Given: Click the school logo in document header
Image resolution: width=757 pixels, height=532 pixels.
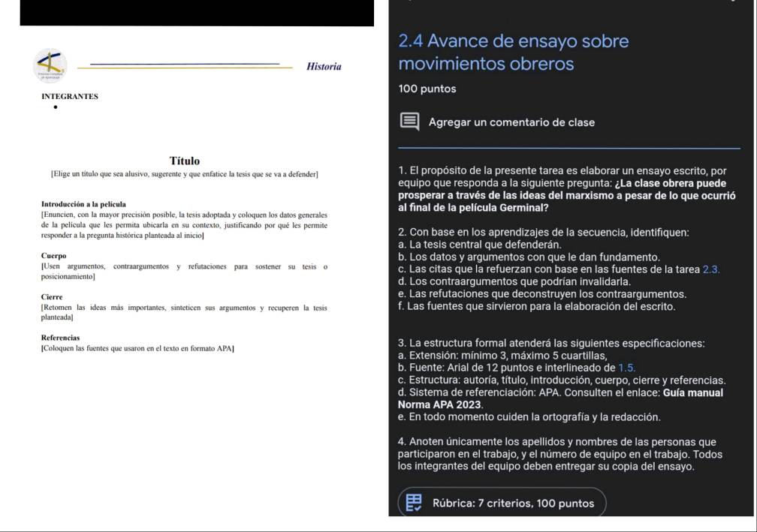Looking at the screenshot, I should 50,66.
